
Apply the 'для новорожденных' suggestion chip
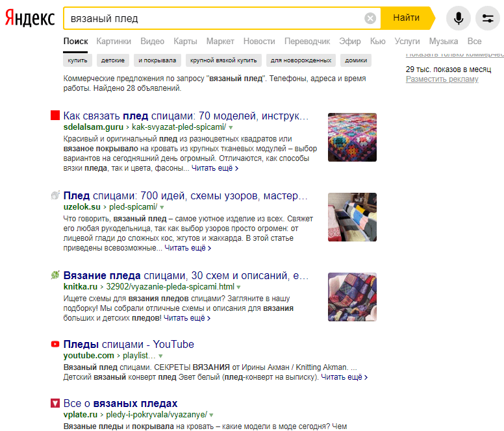pos(301,60)
